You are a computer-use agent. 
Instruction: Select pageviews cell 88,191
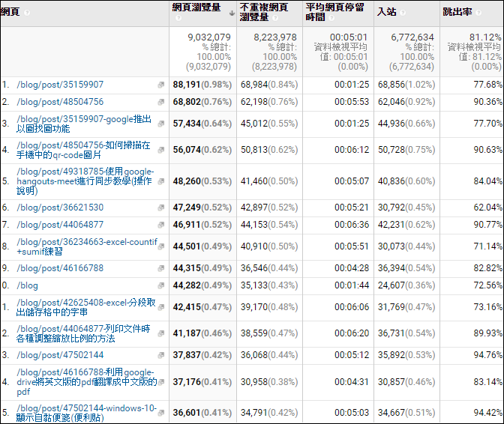[187, 85]
